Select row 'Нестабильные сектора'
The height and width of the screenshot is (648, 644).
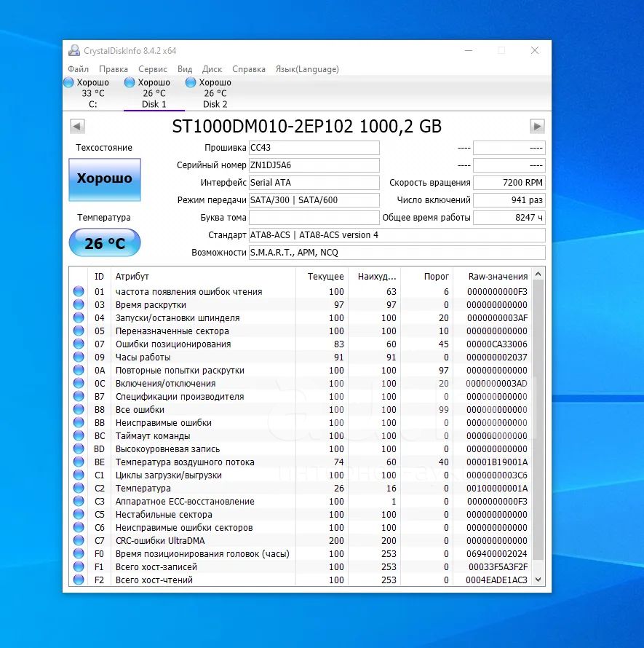click(301, 514)
